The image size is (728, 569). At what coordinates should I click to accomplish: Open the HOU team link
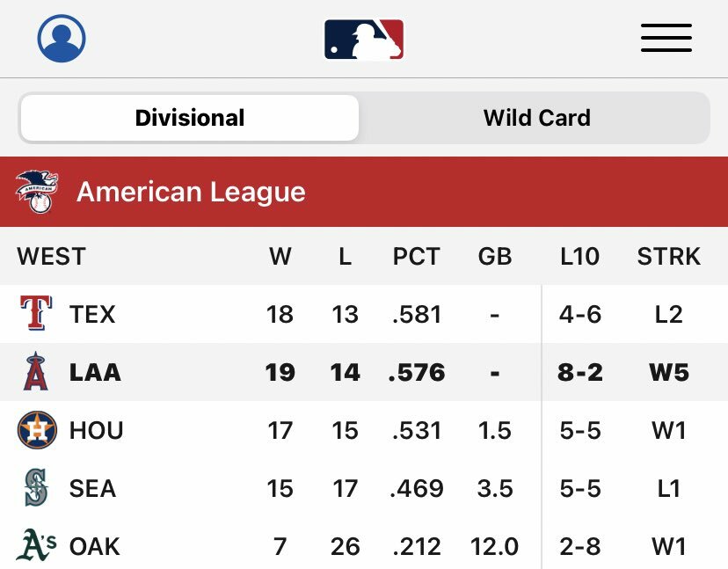tap(96, 430)
